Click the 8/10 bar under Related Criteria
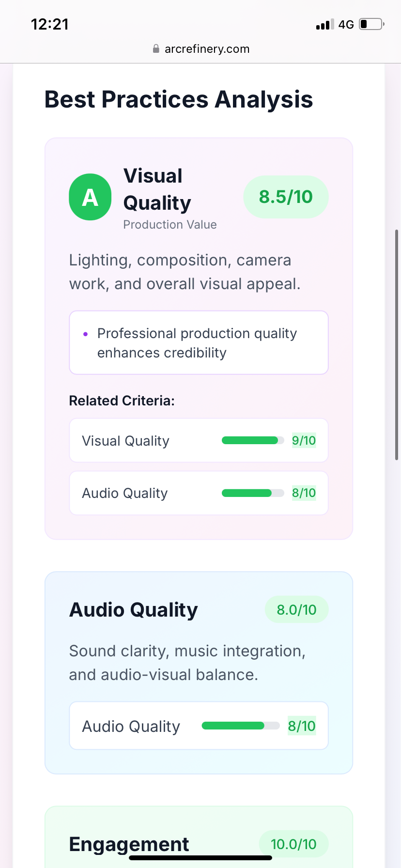The image size is (401, 868). click(x=253, y=493)
